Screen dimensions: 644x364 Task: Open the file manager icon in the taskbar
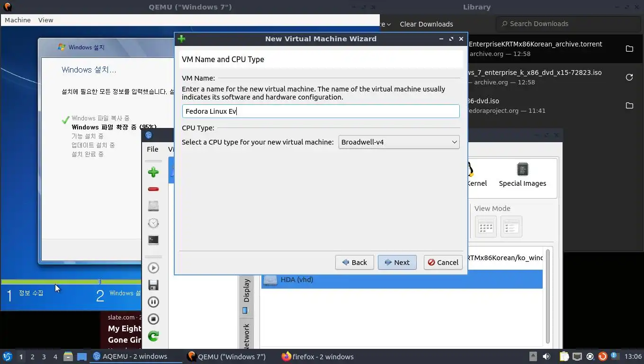pos(68,356)
